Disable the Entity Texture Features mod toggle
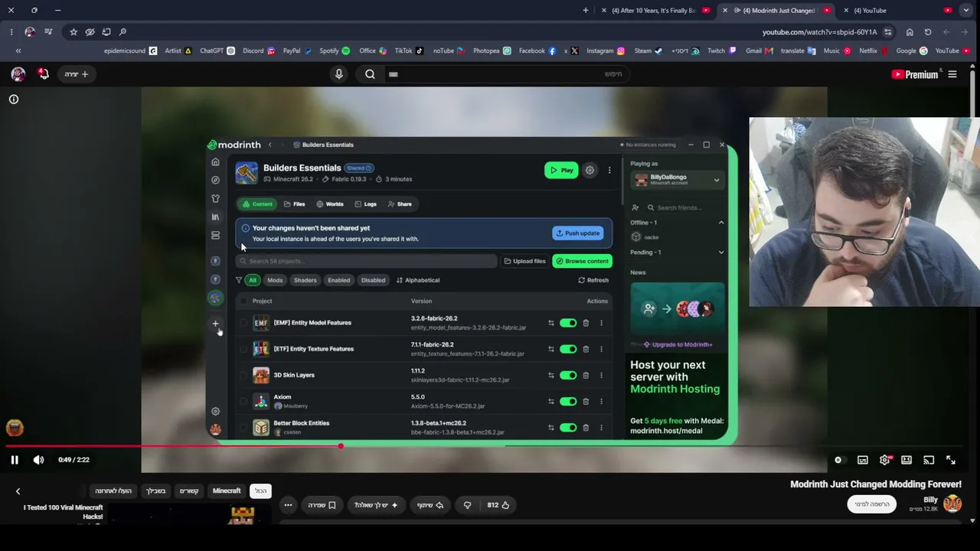Screen dimensions: 980x551 tap(568, 349)
